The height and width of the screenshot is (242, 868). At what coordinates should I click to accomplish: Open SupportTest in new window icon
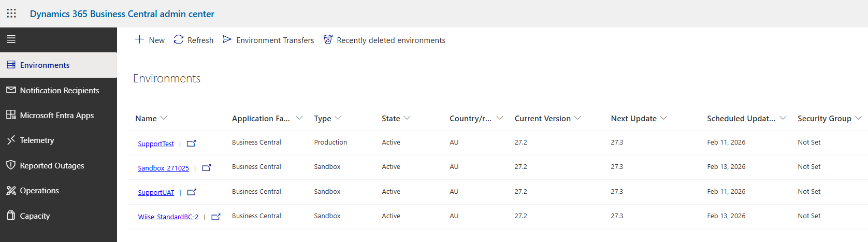(x=191, y=144)
